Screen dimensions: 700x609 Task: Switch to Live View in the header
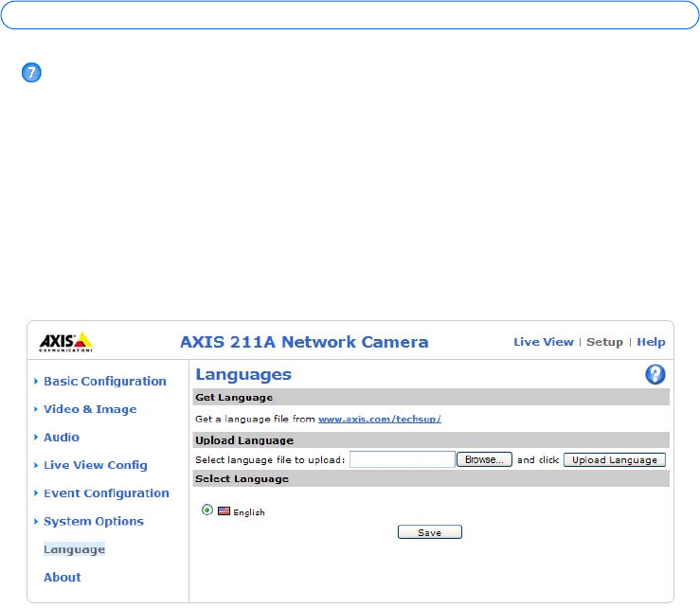[x=543, y=342]
